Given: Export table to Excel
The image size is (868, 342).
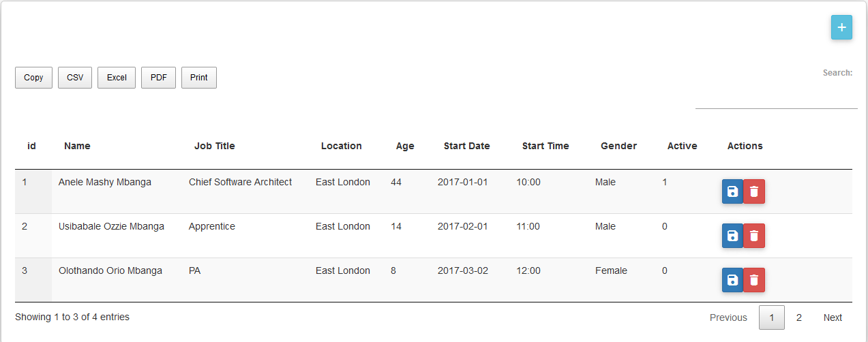Looking at the screenshot, I should 117,78.
